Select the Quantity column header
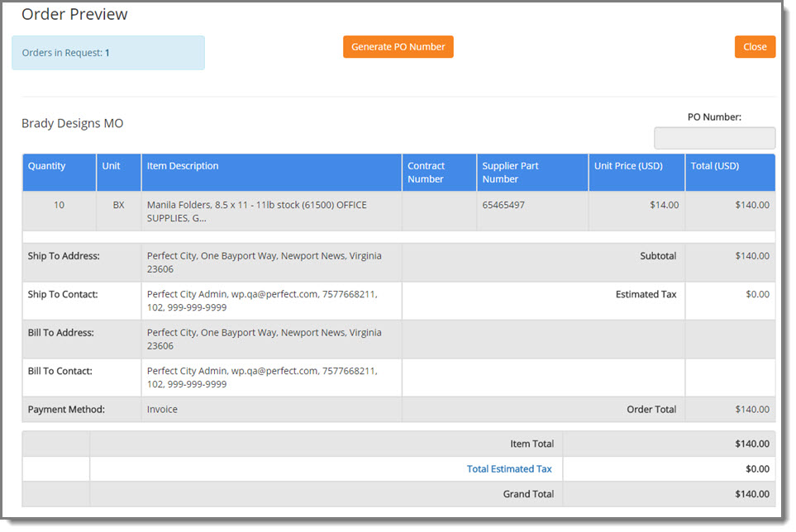Viewport: 796px width, 532px height. (46, 166)
